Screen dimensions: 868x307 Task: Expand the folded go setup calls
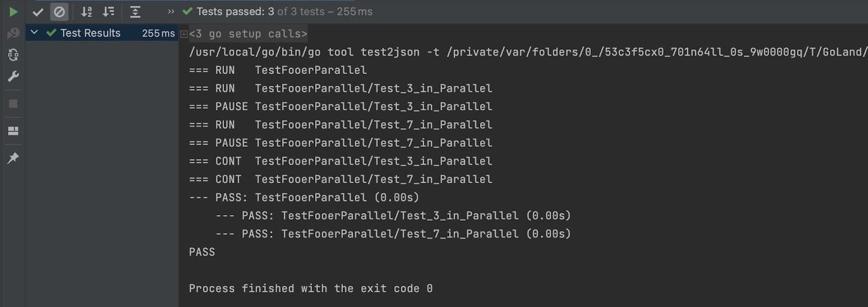pyautogui.click(x=184, y=34)
